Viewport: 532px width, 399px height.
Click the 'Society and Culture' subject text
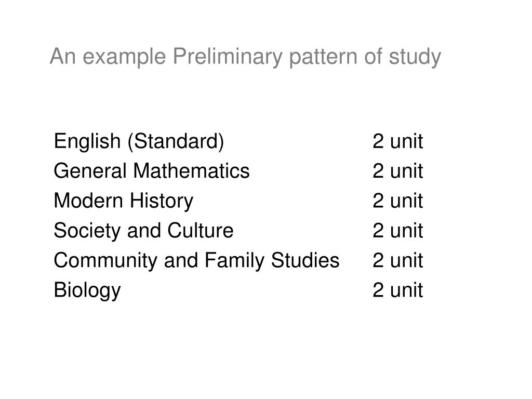pyautogui.click(x=144, y=230)
